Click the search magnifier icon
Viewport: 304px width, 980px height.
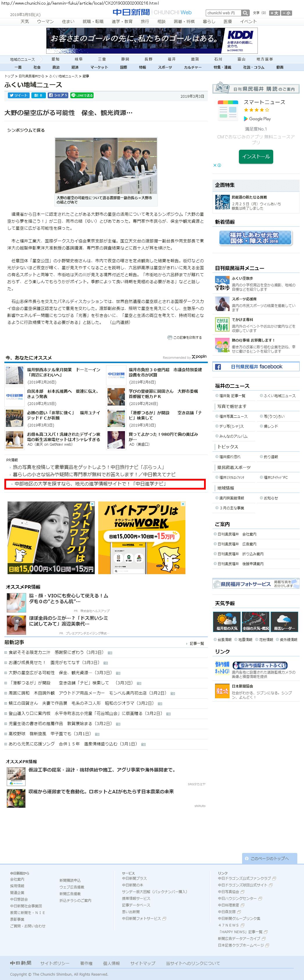[245, 13]
